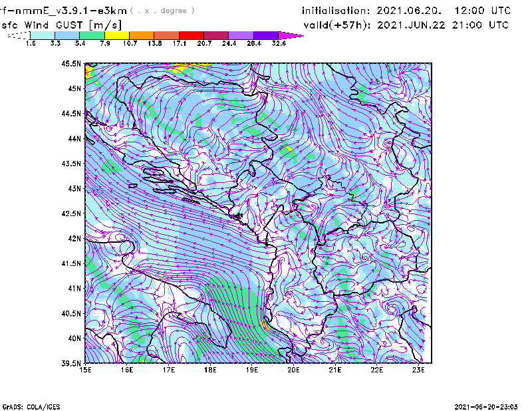
Task: Click the '40N' latitude label
Action: point(74,339)
